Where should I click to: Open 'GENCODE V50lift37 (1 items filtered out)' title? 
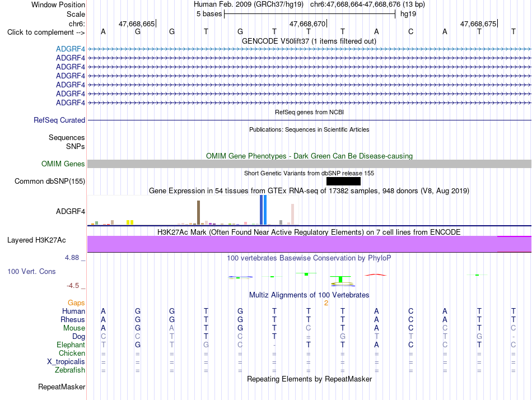coord(309,41)
